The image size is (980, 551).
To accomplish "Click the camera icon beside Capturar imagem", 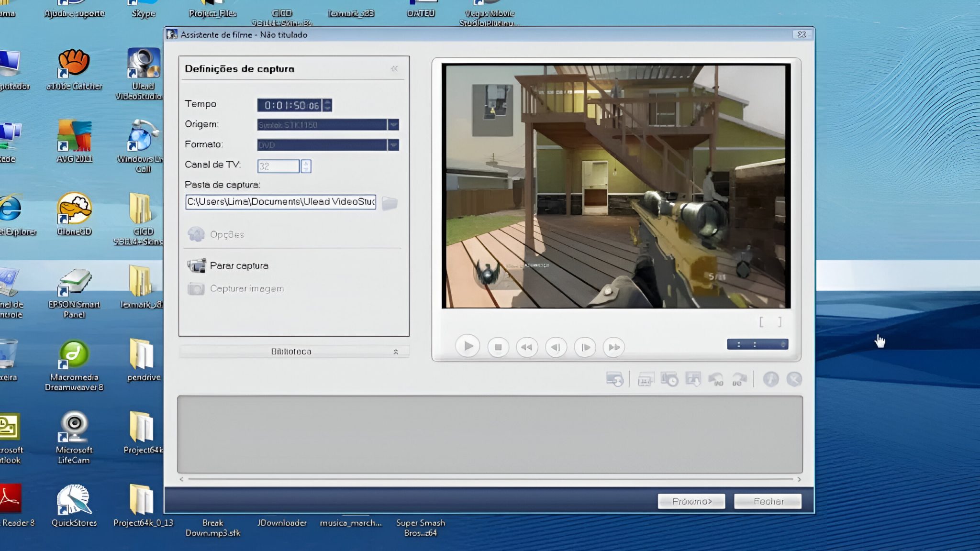I will coord(196,288).
